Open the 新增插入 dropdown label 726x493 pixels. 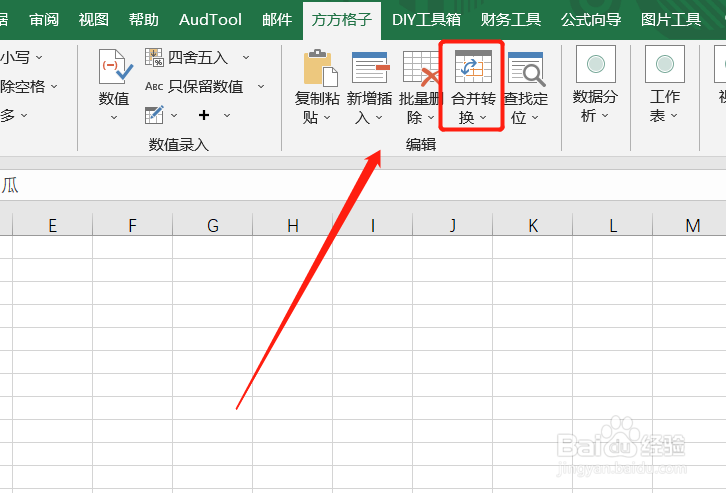click(369, 107)
